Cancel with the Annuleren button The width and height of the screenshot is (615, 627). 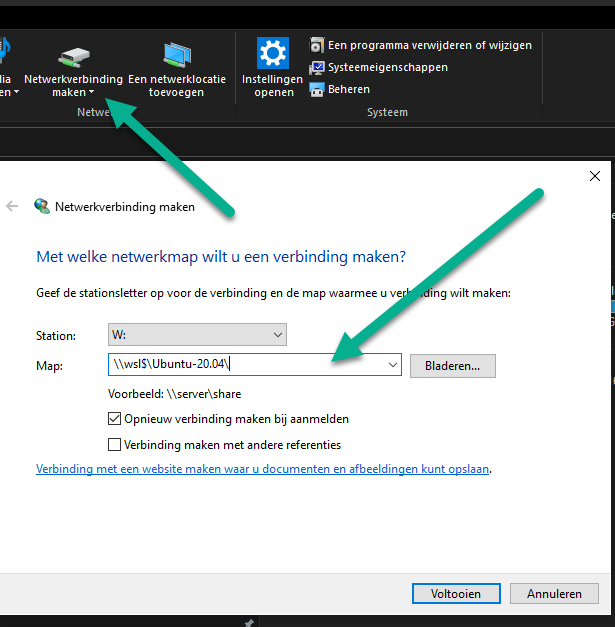(x=554, y=593)
